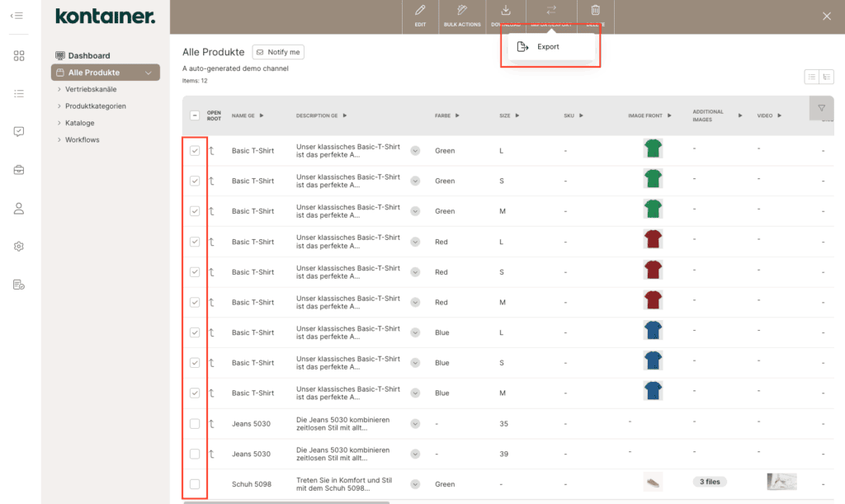The height and width of the screenshot is (504, 845).
Task: Check the Schuh 5098 row checkbox
Action: pos(195,484)
